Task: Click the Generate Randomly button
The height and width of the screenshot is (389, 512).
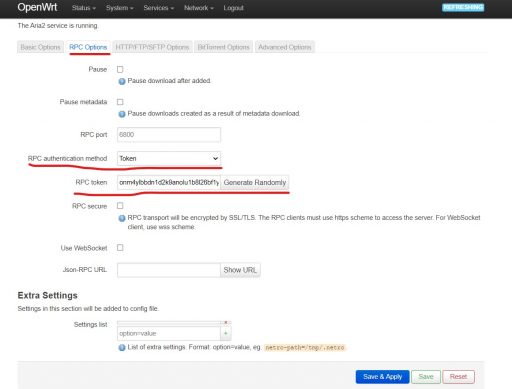Action: tap(255, 182)
